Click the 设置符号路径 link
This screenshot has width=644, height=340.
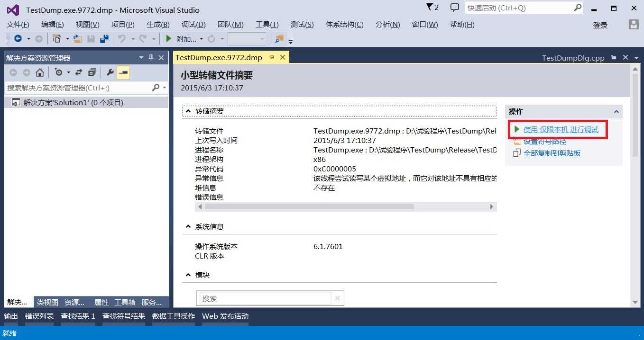point(545,141)
